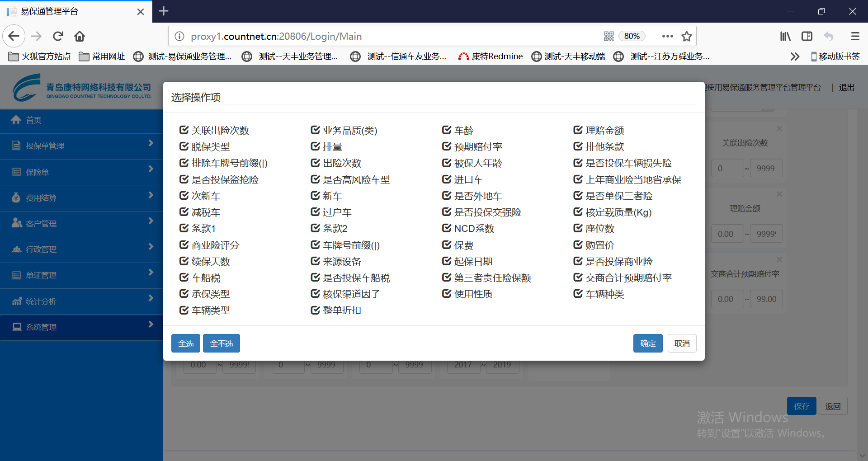Image resolution: width=868 pixels, height=461 pixels.
Task: Uncheck the 整单折扣 option
Action: coord(316,310)
